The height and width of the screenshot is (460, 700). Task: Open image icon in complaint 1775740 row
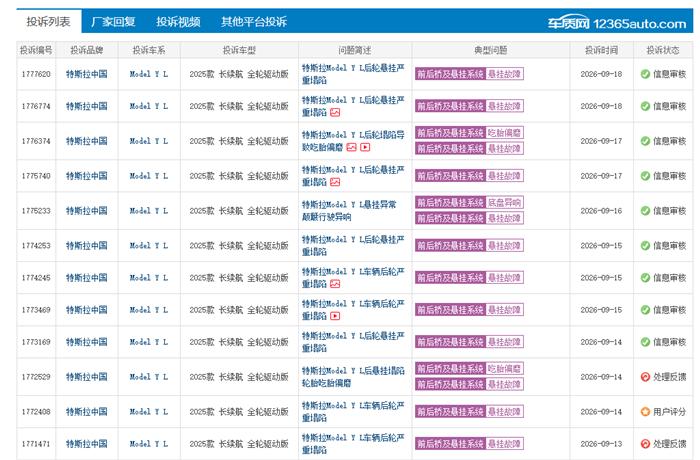335,182
